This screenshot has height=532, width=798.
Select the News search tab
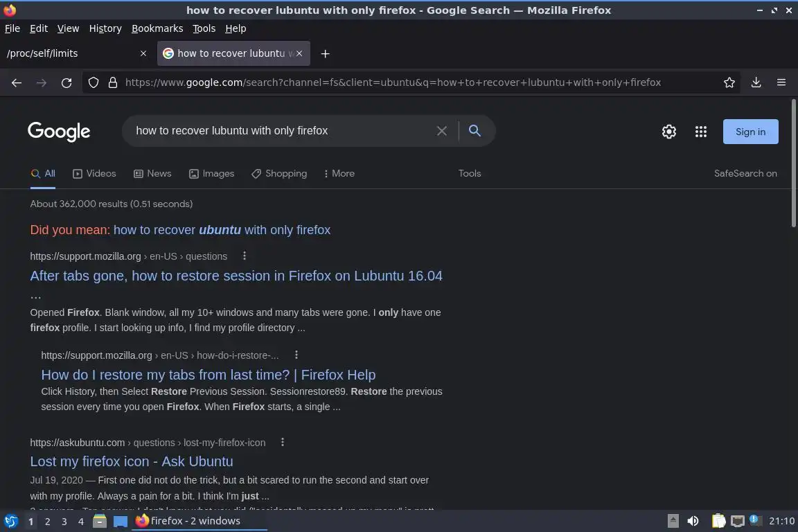tap(152, 174)
